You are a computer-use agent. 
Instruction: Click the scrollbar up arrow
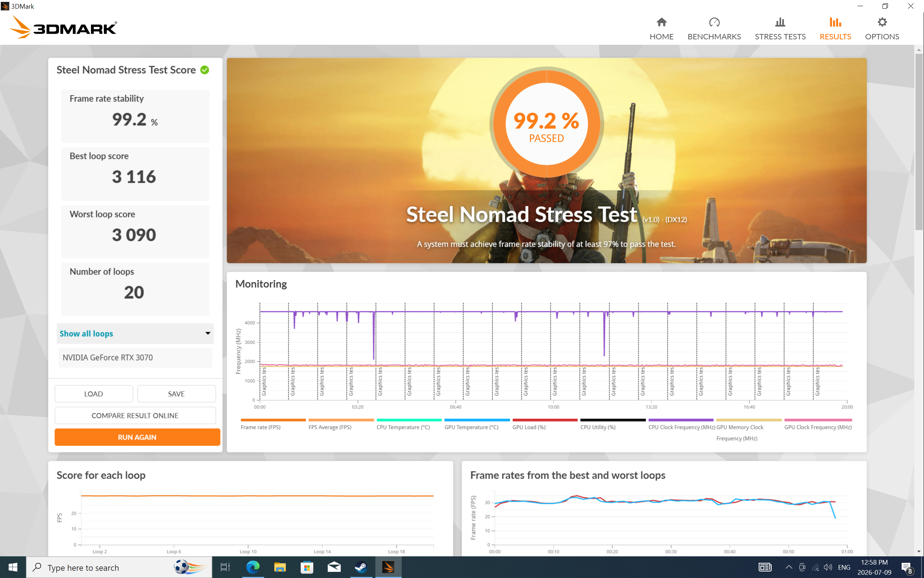(x=919, y=50)
